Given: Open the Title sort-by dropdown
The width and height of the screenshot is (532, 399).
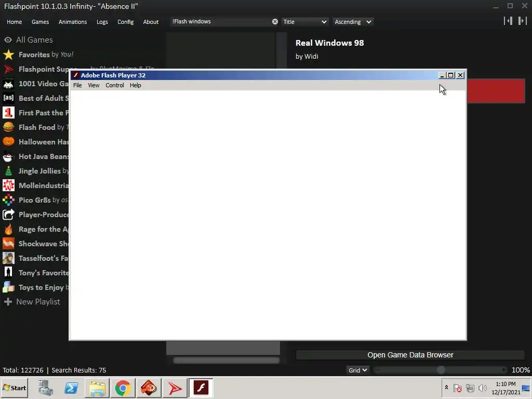Looking at the screenshot, I should 304,22.
